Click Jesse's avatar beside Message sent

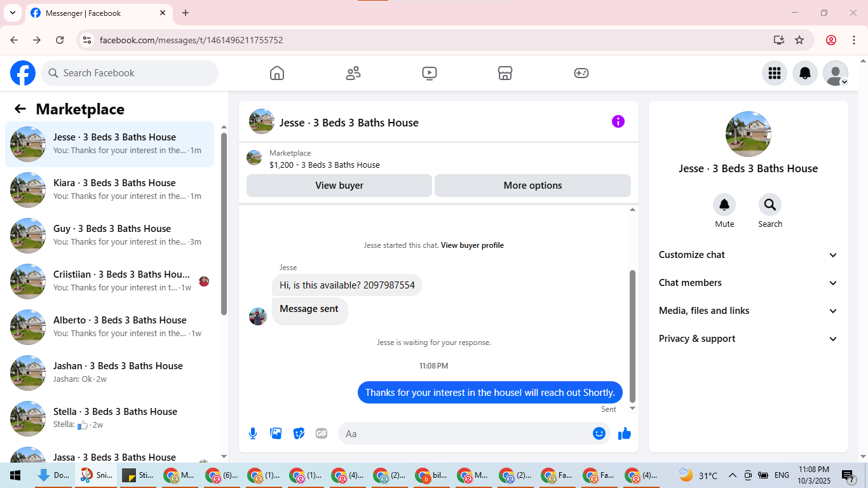tap(258, 316)
